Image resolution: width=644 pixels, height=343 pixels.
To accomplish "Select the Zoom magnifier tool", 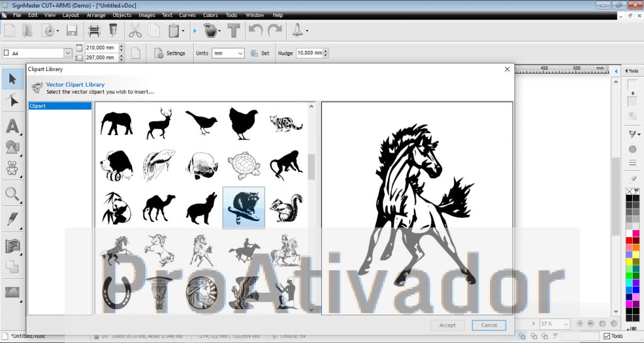I will pos(13,195).
